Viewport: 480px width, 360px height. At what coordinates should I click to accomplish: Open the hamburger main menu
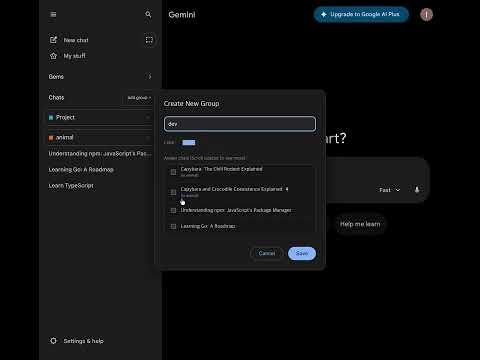point(53,14)
